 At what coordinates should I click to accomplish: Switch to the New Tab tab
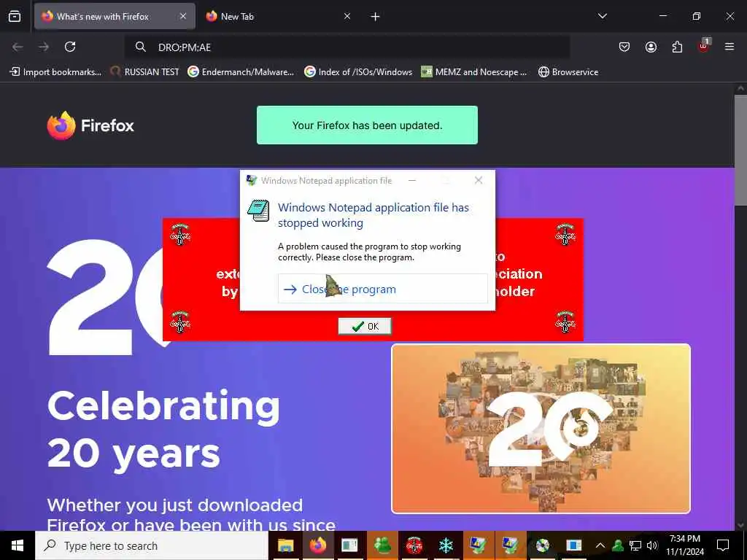click(x=279, y=17)
